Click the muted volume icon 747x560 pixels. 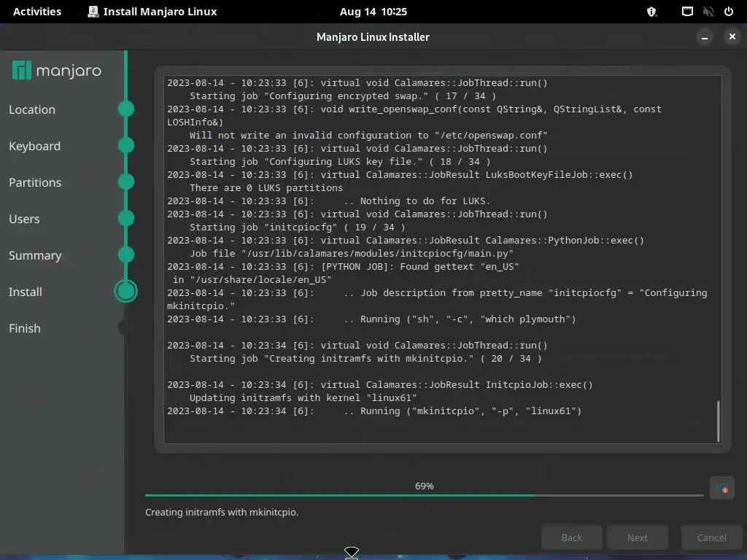708,12
